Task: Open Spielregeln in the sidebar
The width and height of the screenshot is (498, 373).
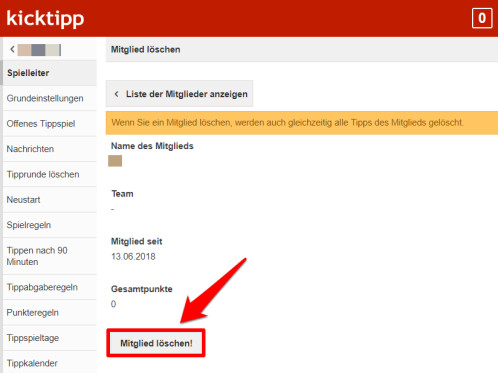Action: 50,225
